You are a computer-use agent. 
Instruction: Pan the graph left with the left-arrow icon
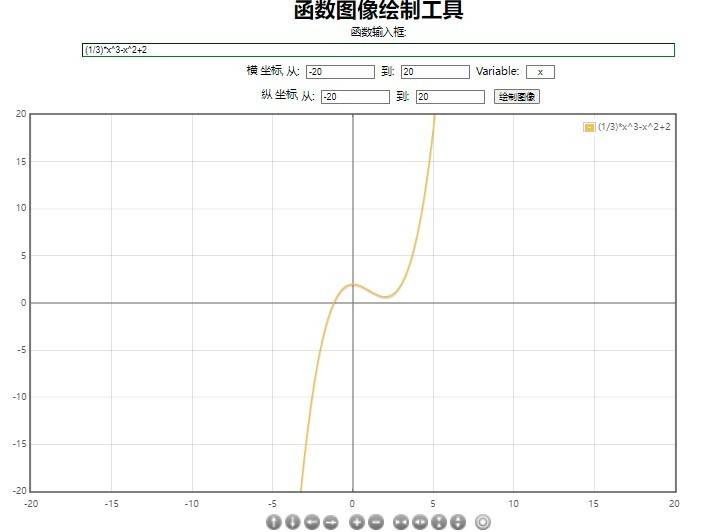(312, 522)
